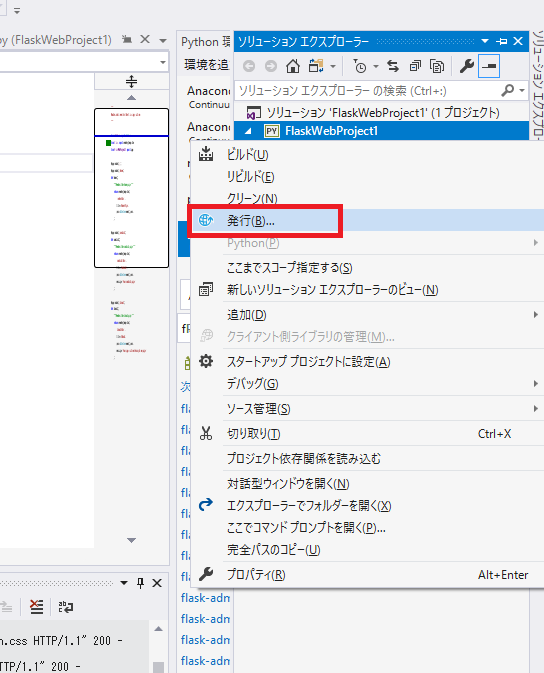Click the wrench icon beside プロパティ

pos(206,574)
